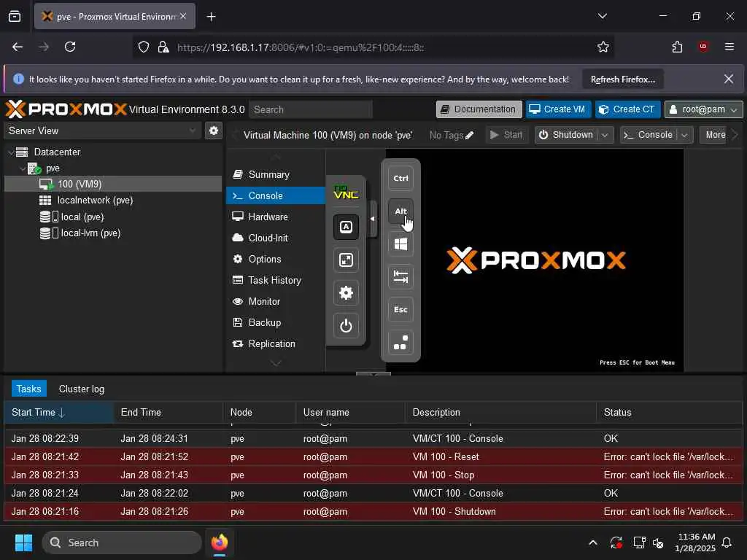
Task: Open a new Firefox tab
Action: pyautogui.click(x=211, y=17)
